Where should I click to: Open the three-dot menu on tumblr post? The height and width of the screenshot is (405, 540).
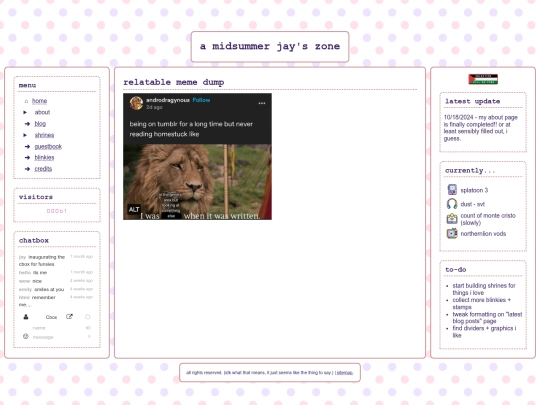(262, 103)
